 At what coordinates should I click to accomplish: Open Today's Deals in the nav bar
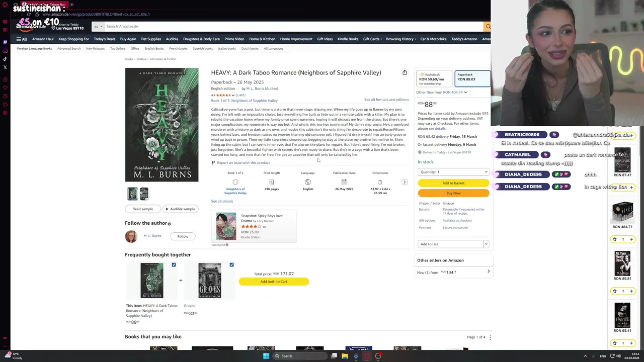104,39
